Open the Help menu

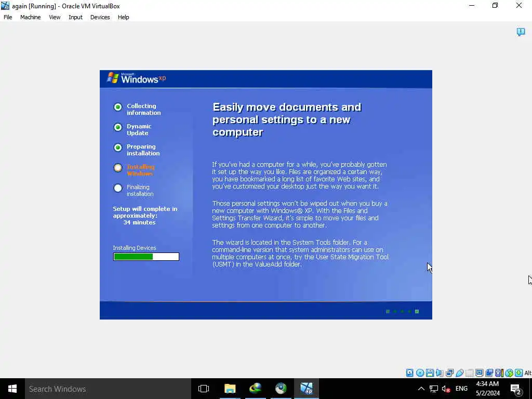123,17
